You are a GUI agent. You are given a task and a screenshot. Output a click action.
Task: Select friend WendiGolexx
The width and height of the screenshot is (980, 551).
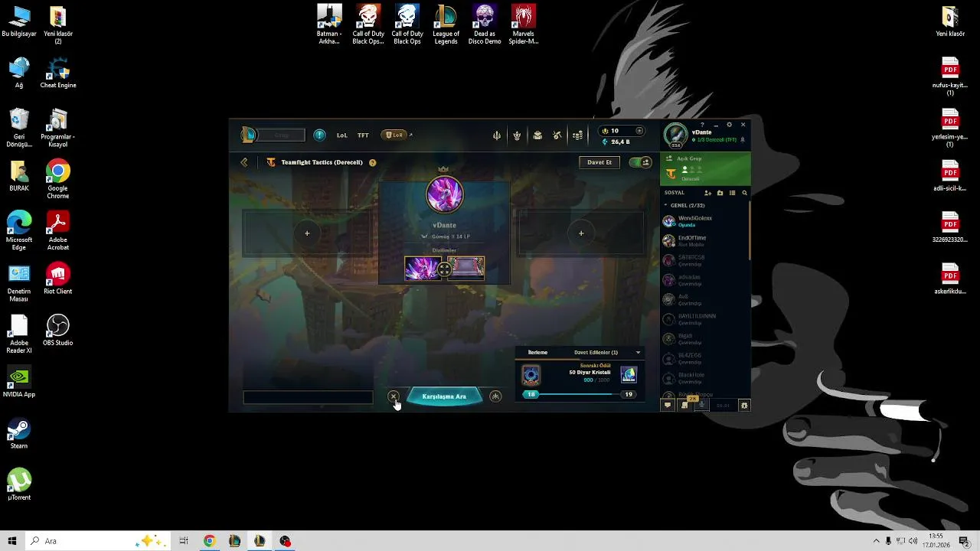(704, 221)
